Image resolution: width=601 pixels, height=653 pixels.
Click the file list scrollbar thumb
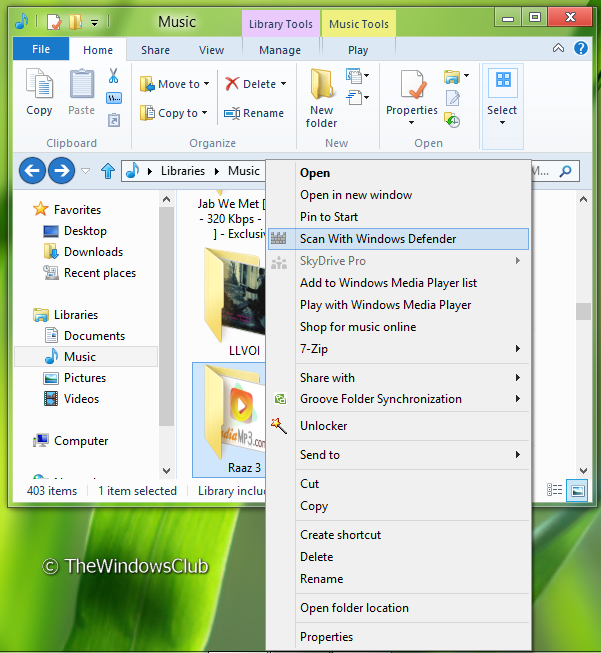pyautogui.click(x=583, y=312)
